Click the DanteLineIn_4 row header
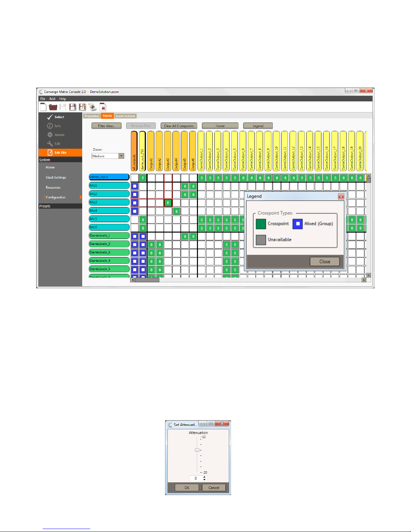Screen dimensions: 411x532 (x=109, y=260)
